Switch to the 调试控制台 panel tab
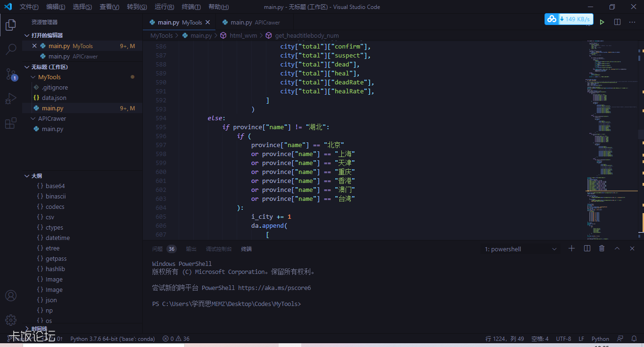 218,248
